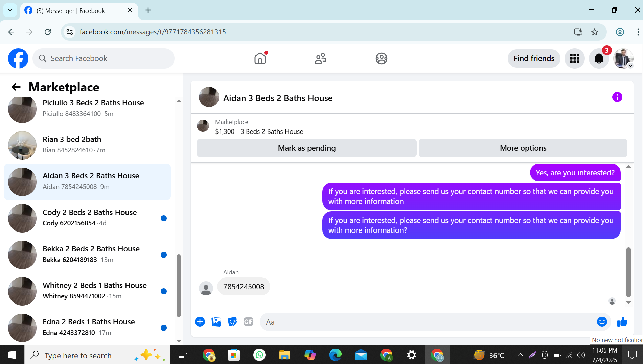This screenshot has height=364, width=643.
Task: Open Microsoft Store from the taskbar
Action: pyautogui.click(x=234, y=355)
